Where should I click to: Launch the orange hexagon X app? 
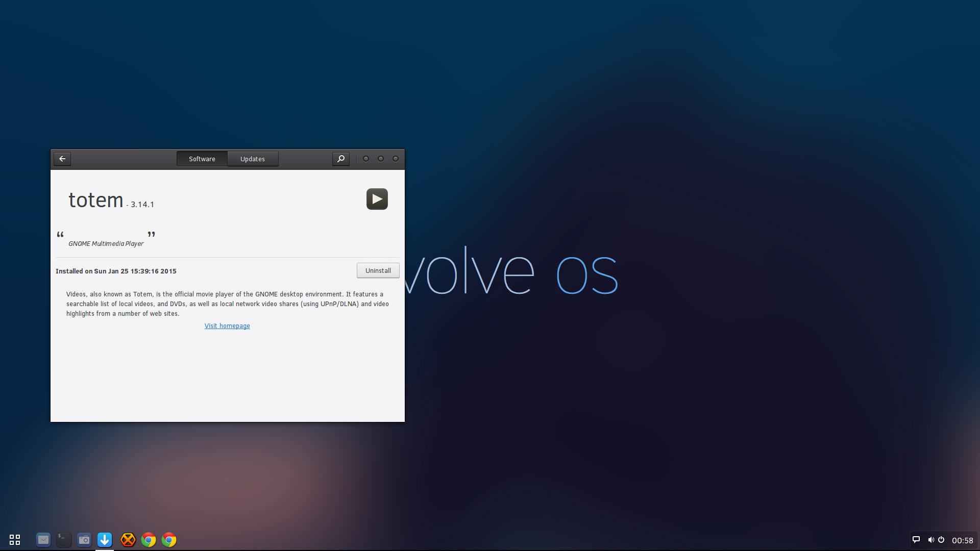click(x=128, y=540)
